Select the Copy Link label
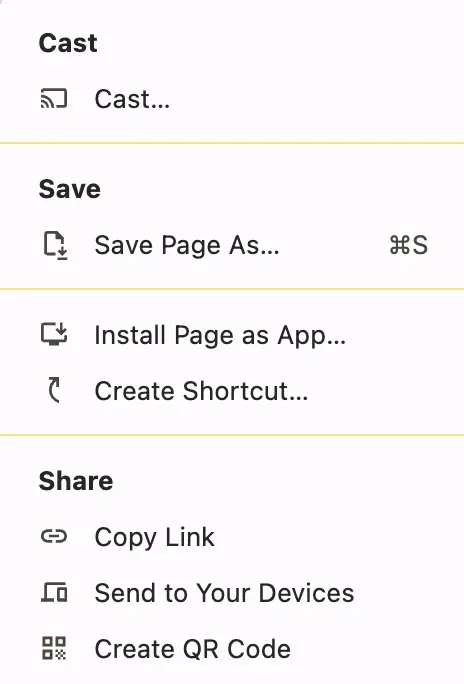The width and height of the screenshot is (464, 684). click(x=154, y=537)
